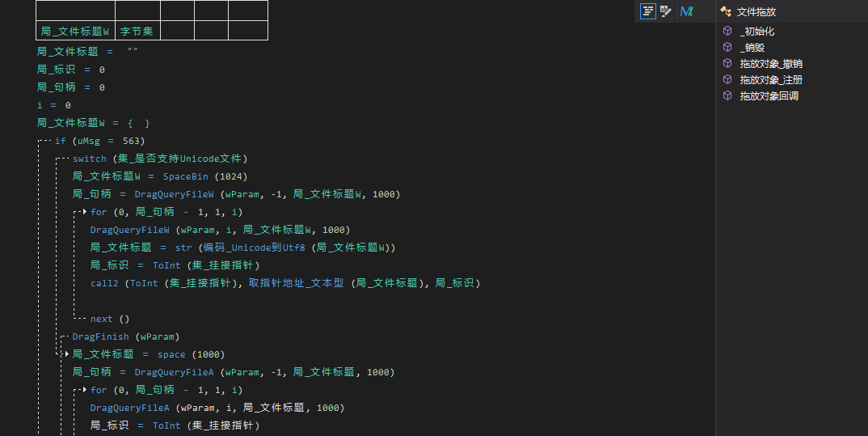The image size is (868, 436).
Task: Click the 局_句柄 = DragQueryFileA line
Action: [x=234, y=372]
